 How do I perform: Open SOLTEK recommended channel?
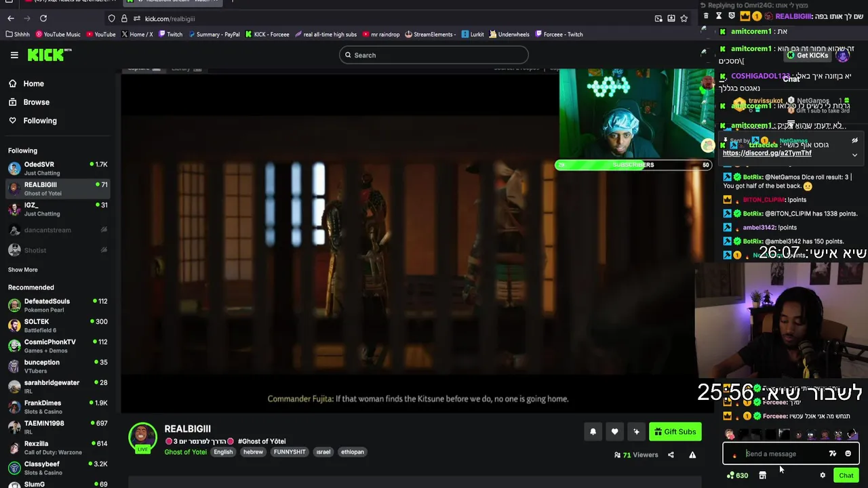pos(58,325)
